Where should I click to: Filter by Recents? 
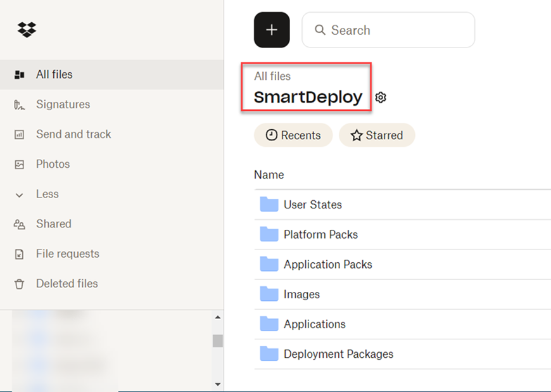coord(293,135)
